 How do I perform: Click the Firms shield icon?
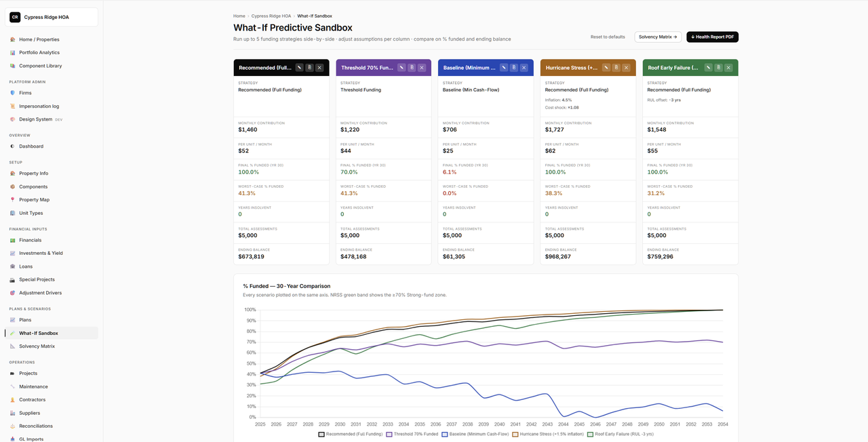point(12,93)
